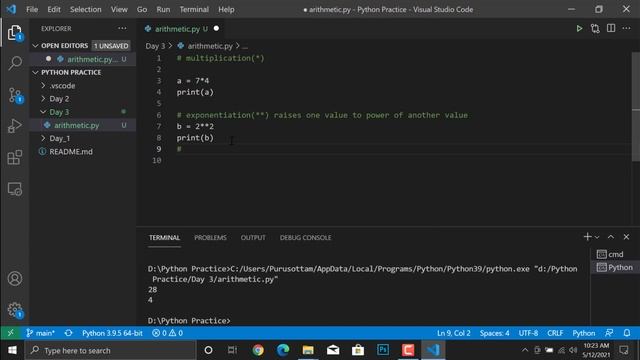Click in the Windows search box
Viewport: 640px width, 360px height.
(x=110, y=350)
